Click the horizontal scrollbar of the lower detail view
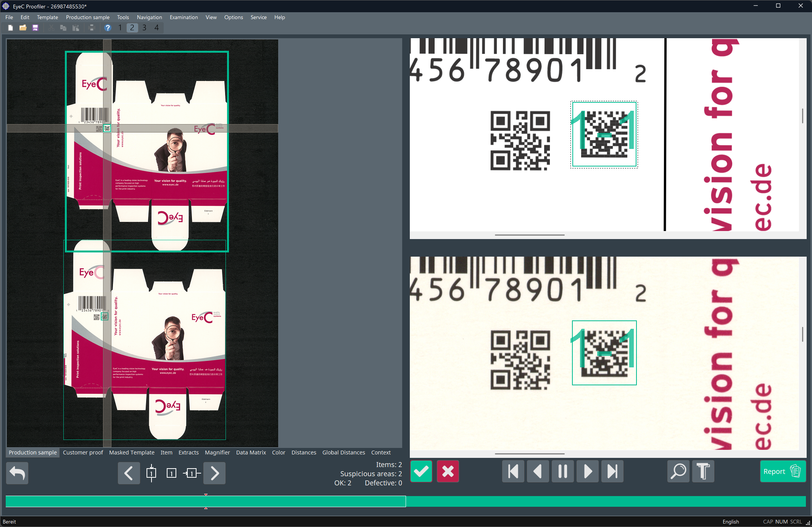 (530, 454)
